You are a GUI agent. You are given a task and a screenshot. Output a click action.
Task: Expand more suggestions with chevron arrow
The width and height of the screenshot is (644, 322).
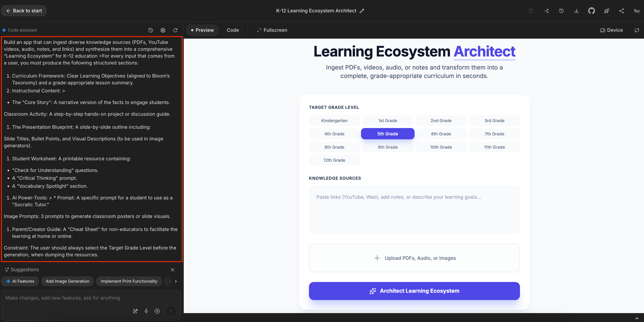(176, 281)
